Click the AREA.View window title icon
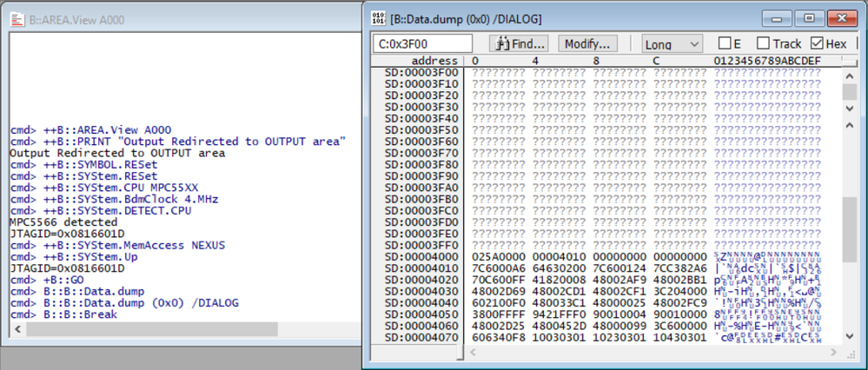 (17, 20)
